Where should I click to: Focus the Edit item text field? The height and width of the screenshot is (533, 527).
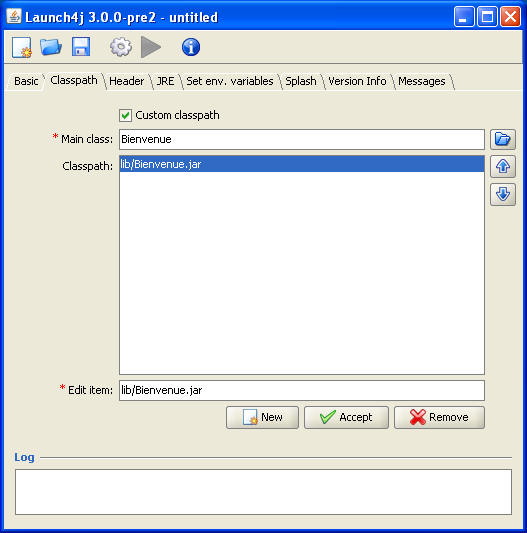coord(302,391)
